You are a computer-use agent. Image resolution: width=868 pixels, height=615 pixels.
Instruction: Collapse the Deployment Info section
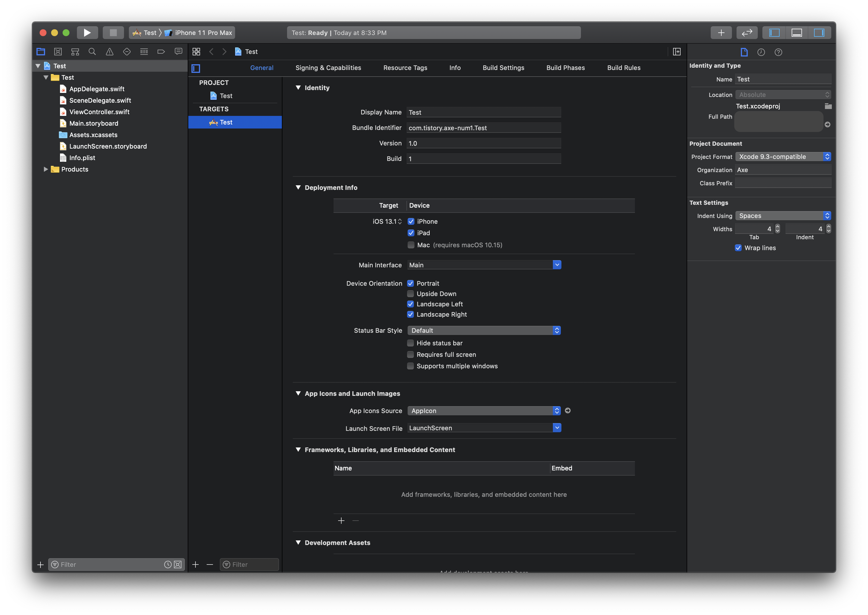tap(298, 187)
